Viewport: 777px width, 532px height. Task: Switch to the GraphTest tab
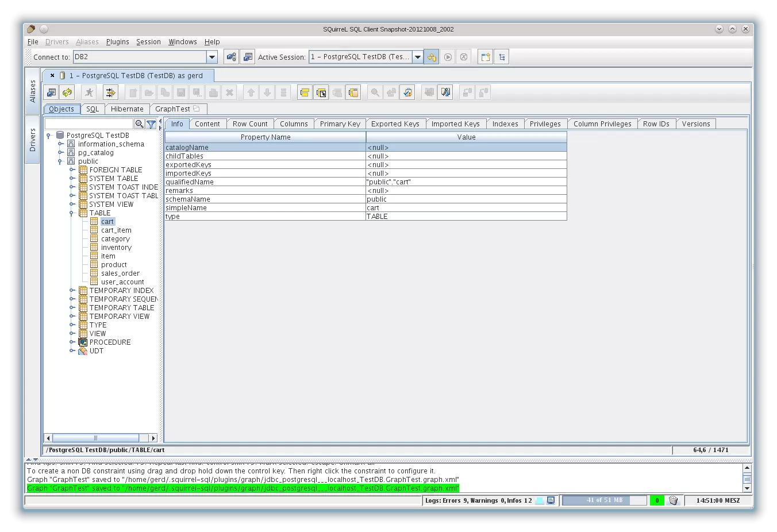174,109
